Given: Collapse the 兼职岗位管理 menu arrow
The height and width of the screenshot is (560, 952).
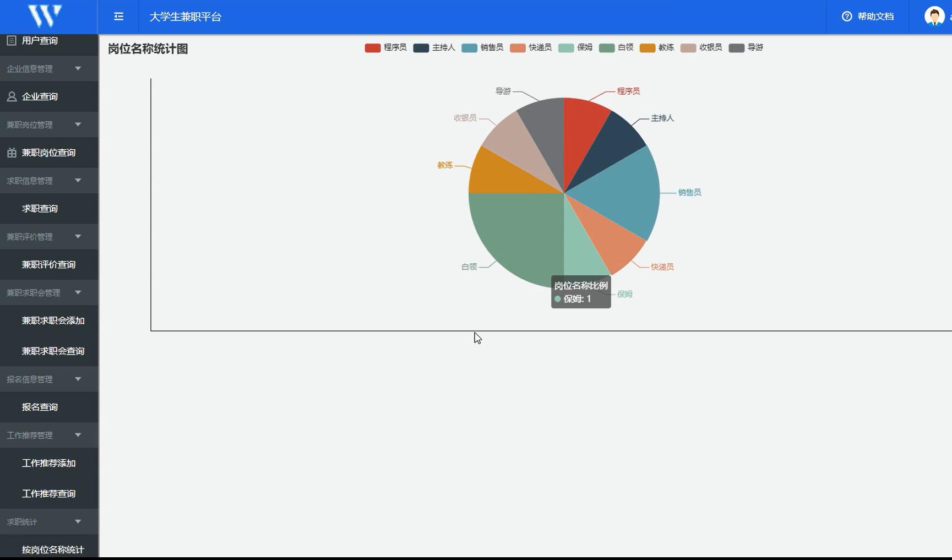Looking at the screenshot, I should tap(78, 124).
